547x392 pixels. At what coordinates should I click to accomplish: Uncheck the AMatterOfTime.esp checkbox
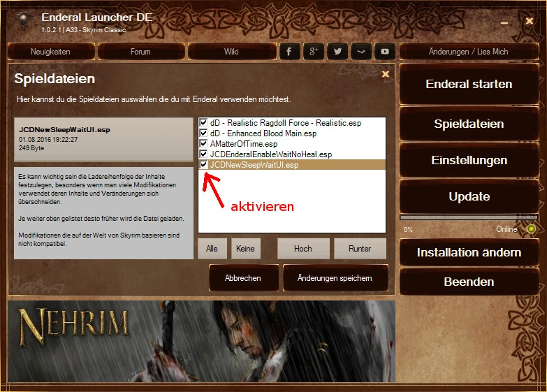point(203,143)
